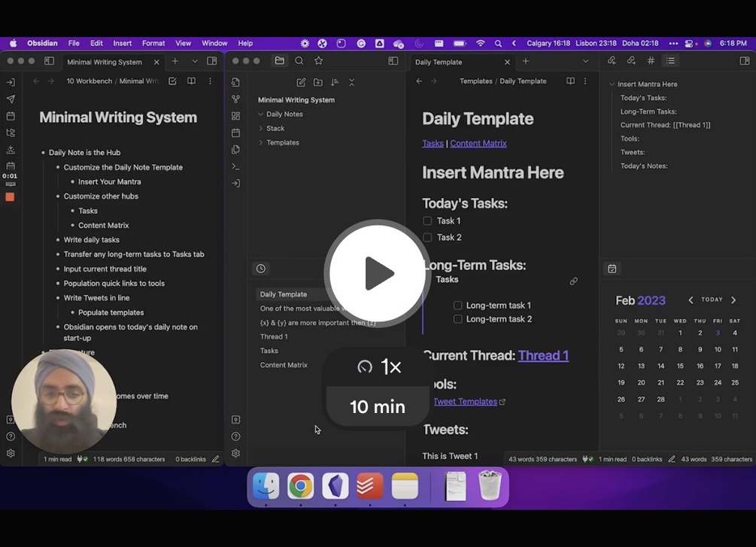
Task: Play the video with the center play button
Action: coord(378,273)
